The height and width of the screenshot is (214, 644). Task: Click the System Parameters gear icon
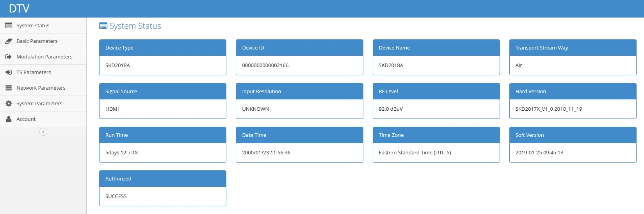[9, 104]
